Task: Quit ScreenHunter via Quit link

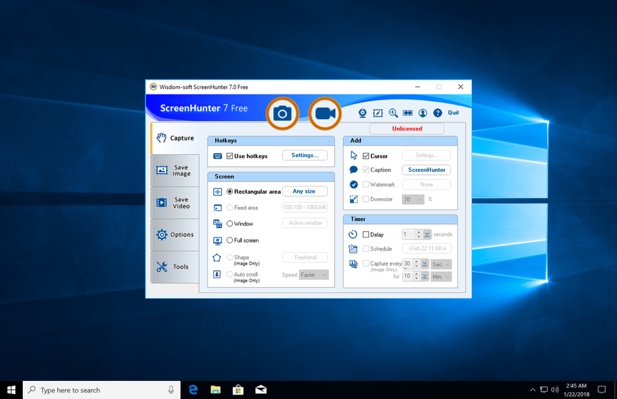Action: click(x=453, y=113)
